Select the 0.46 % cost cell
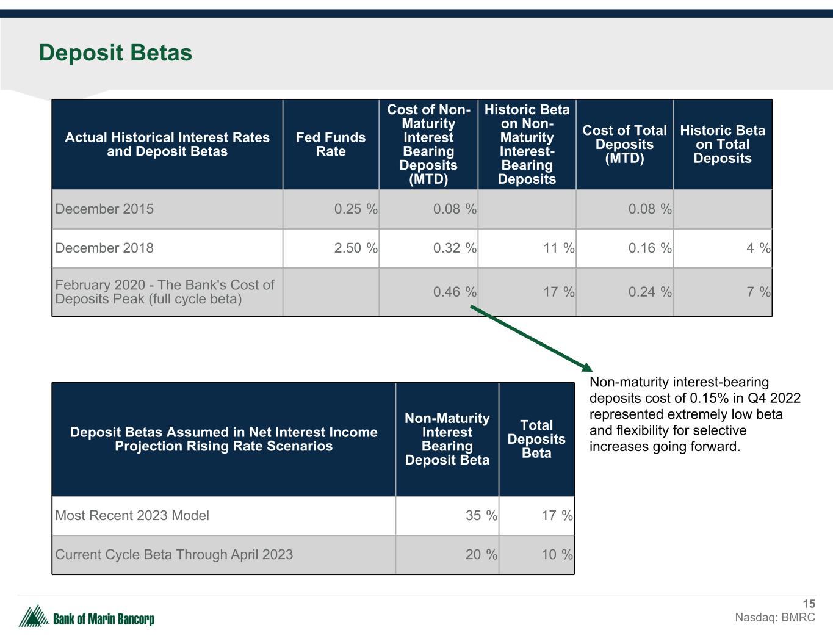 [x=454, y=292]
